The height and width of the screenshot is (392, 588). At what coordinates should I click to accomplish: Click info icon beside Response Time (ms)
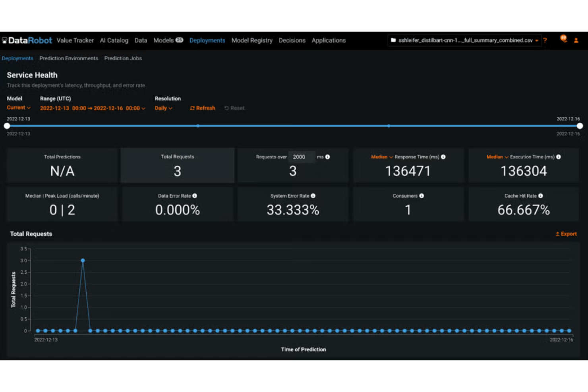pos(443,157)
